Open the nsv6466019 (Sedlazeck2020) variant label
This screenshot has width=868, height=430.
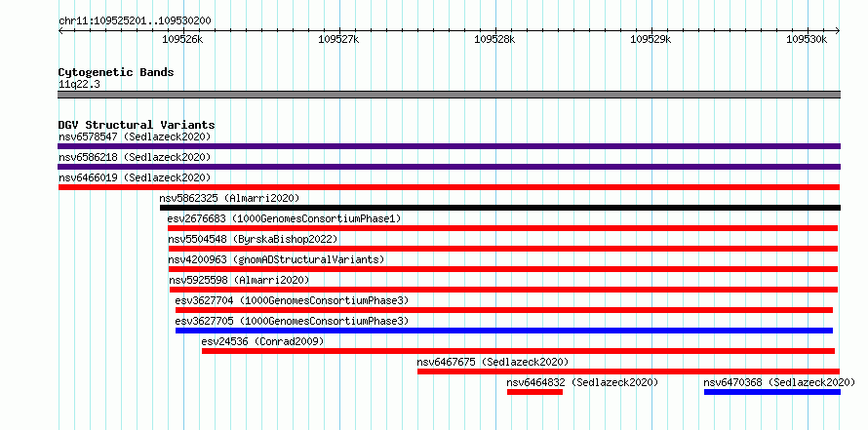135,177
